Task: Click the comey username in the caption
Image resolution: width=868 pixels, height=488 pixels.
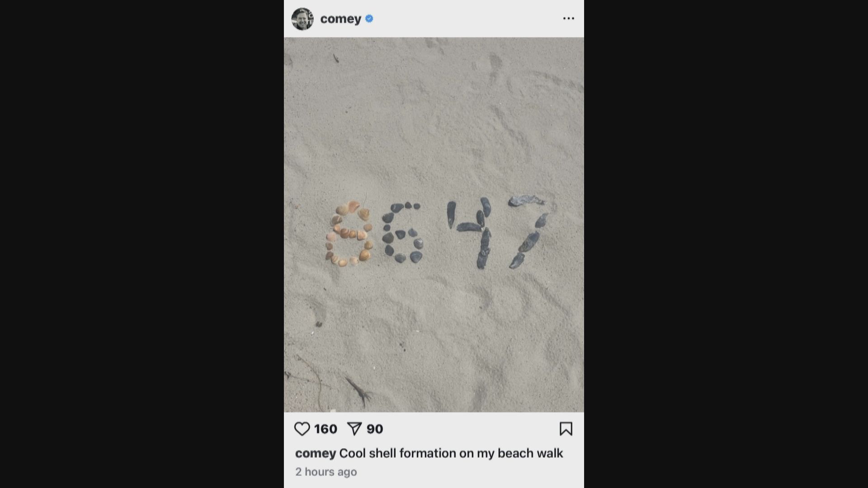Action: 316,453
